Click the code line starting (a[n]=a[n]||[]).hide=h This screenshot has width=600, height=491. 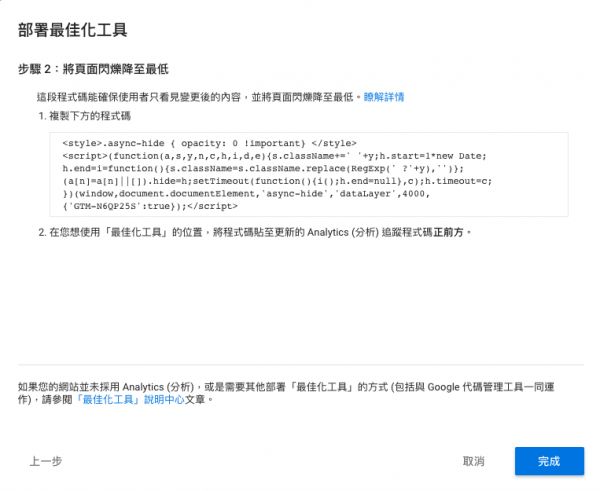pyautogui.click(x=277, y=181)
